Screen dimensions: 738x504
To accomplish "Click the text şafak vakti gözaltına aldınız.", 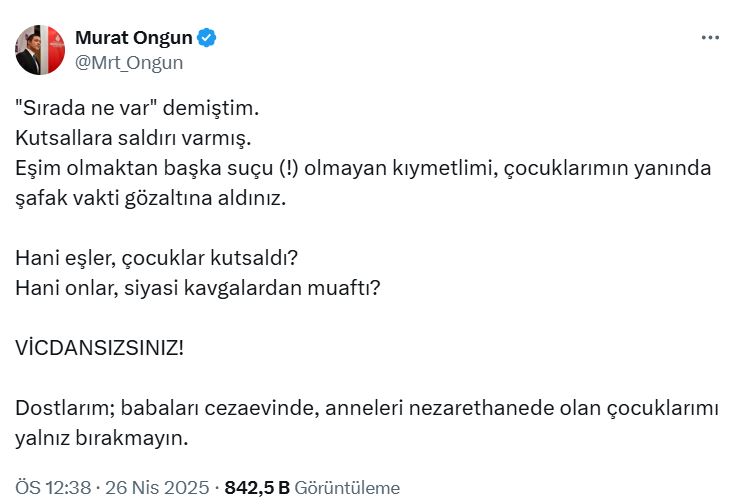I will click(x=151, y=198).
